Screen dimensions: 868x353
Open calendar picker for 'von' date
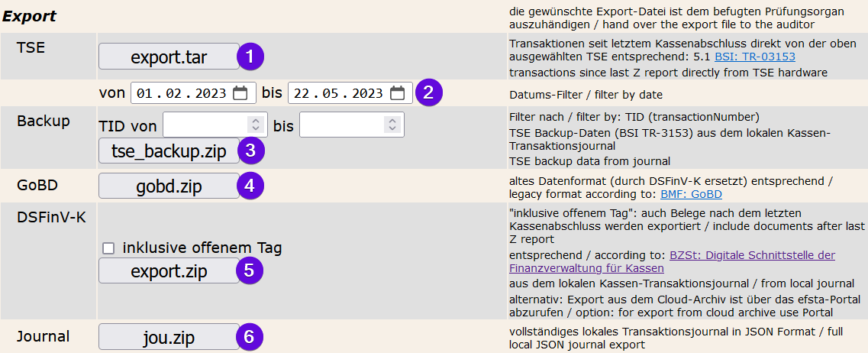point(240,93)
